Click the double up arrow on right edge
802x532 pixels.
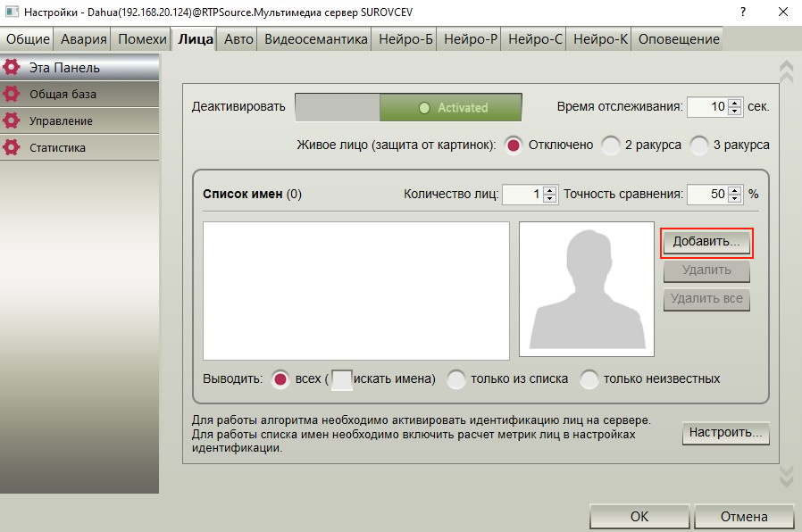pos(786,71)
